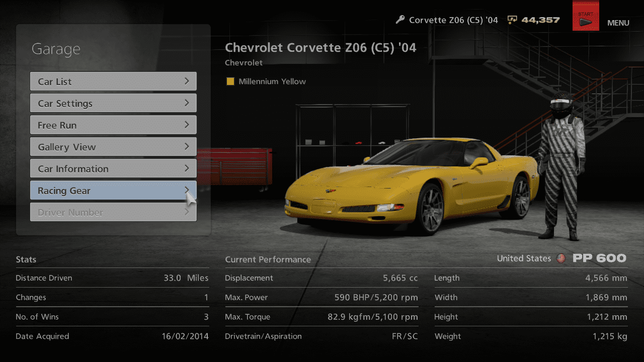Click the 'Max. Torque' label
Screen dimensions: 644x362
pos(248,317)
